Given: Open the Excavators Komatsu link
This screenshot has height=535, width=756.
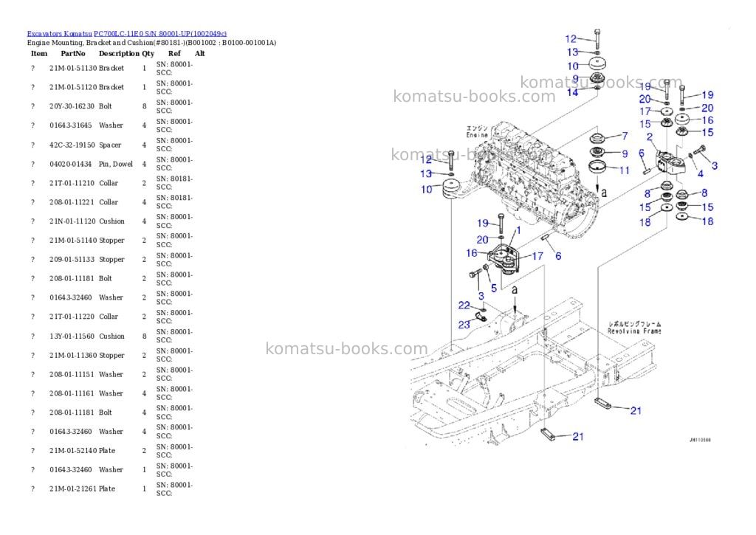Looking at the screenshot, I should pyautogui.click(x=59, y=34).
